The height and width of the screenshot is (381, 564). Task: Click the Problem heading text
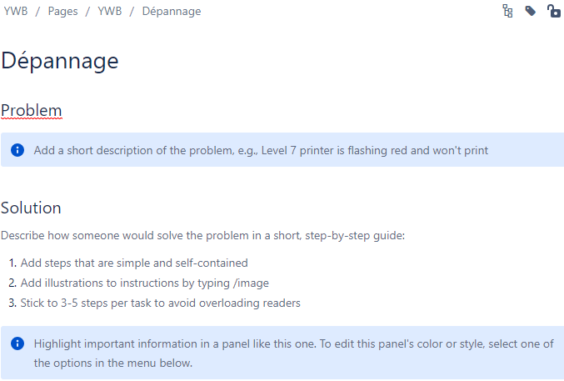pos(31,110)
